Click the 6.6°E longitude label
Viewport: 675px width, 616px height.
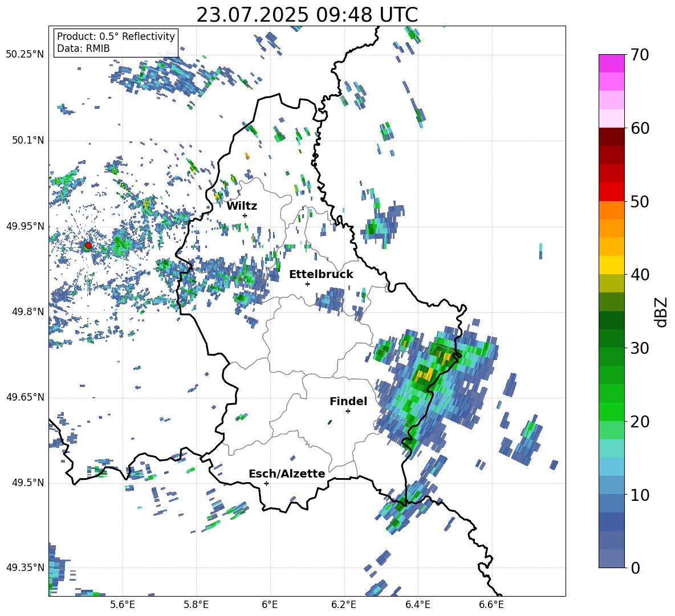(x=491, y=605)
